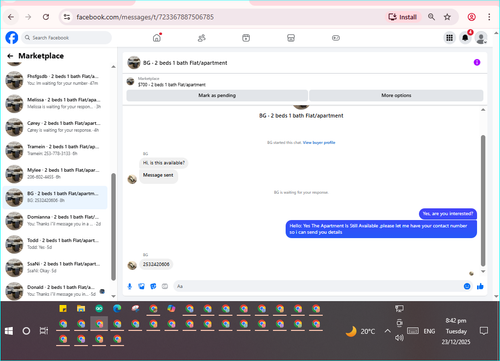Click chat messages scrollbar thumb
The width and height of the screenshot is (500, 361).
click(483, 201)
